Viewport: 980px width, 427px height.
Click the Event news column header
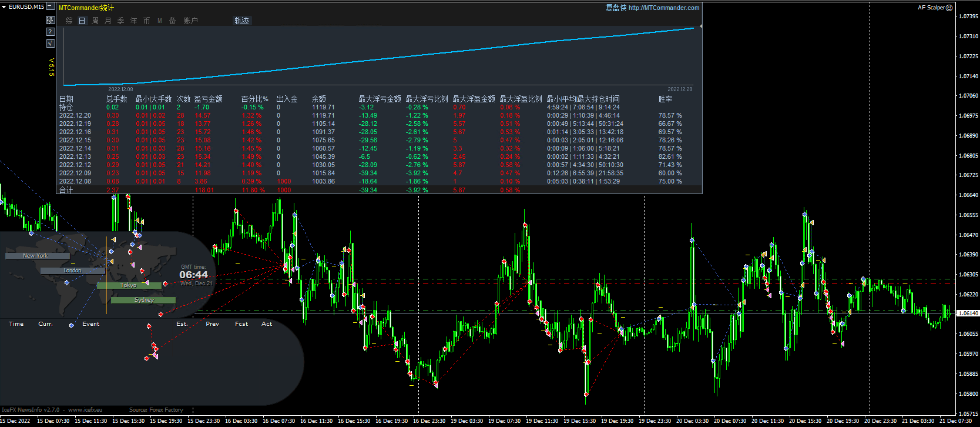(91, 324)
